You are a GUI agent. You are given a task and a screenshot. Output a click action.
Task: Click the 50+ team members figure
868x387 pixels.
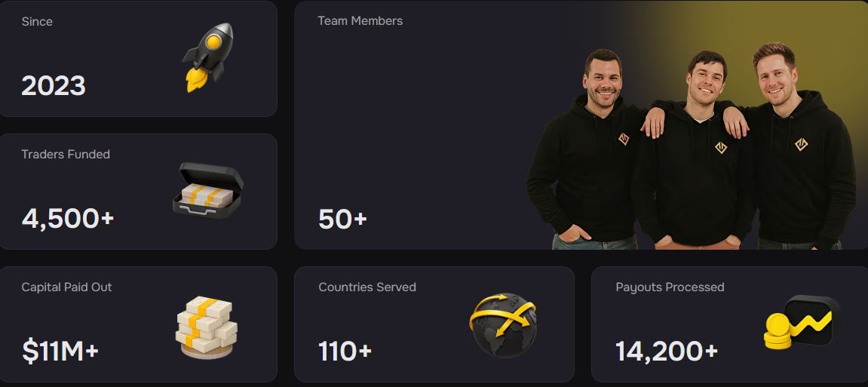tap(342, 219)
